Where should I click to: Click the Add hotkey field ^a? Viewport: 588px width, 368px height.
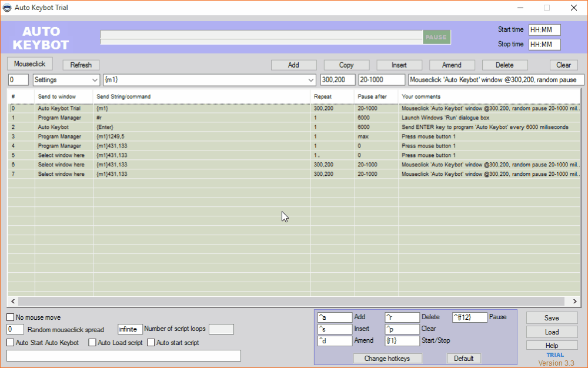pos(335,317)
